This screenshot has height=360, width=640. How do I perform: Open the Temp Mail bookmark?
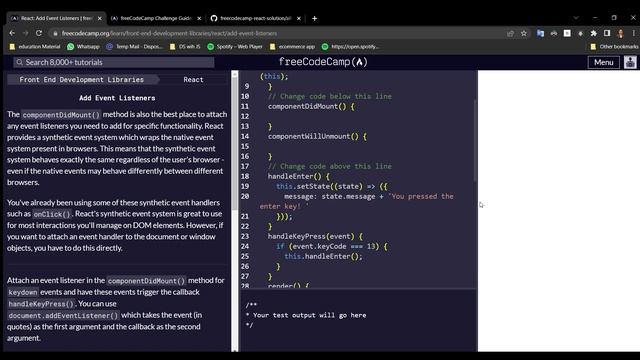(134, 47)
